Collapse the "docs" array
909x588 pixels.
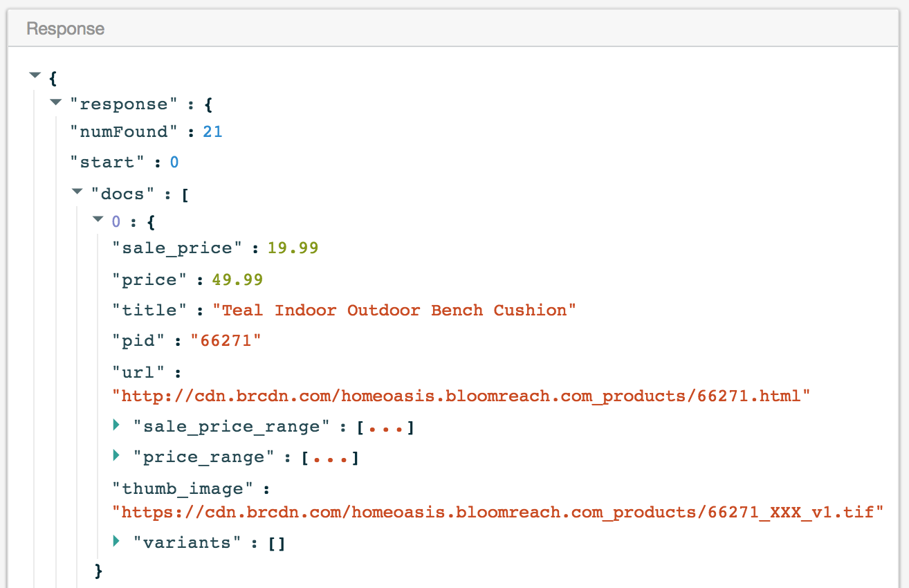pyautogui.click(x=77, y=192)
